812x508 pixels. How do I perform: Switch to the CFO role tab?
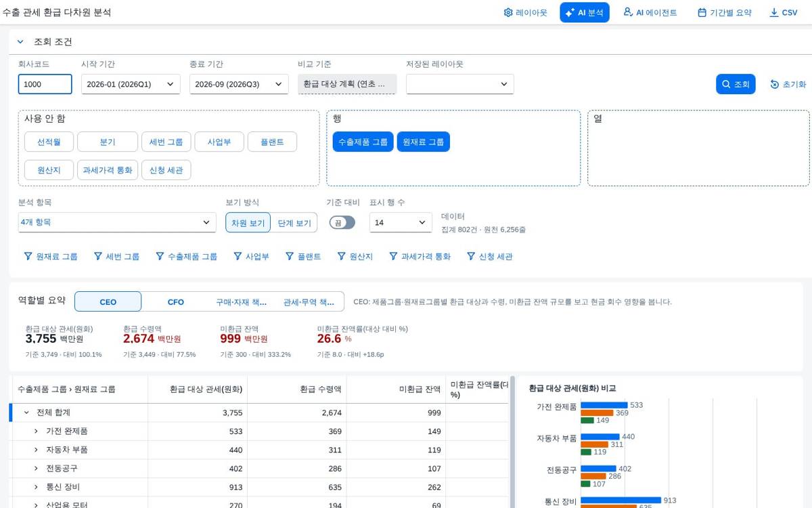pyautogui.click(x=176, y=301)
